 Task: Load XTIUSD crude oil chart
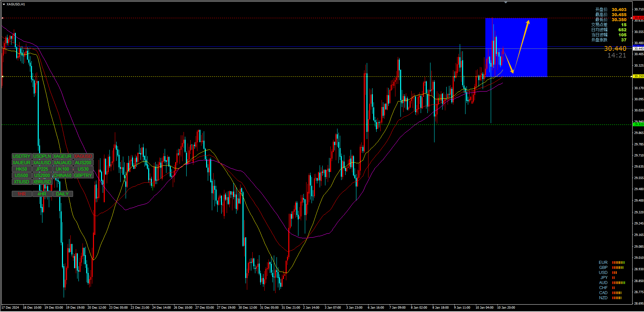22,182
